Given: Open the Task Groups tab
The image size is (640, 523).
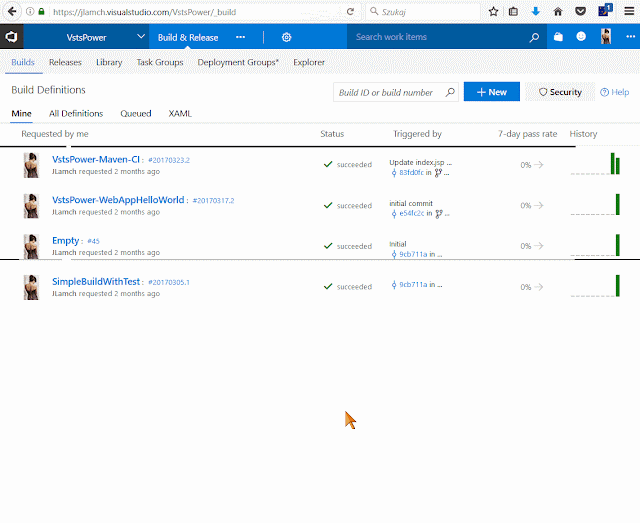Looking at the screenshot, I should coord(160,62).
